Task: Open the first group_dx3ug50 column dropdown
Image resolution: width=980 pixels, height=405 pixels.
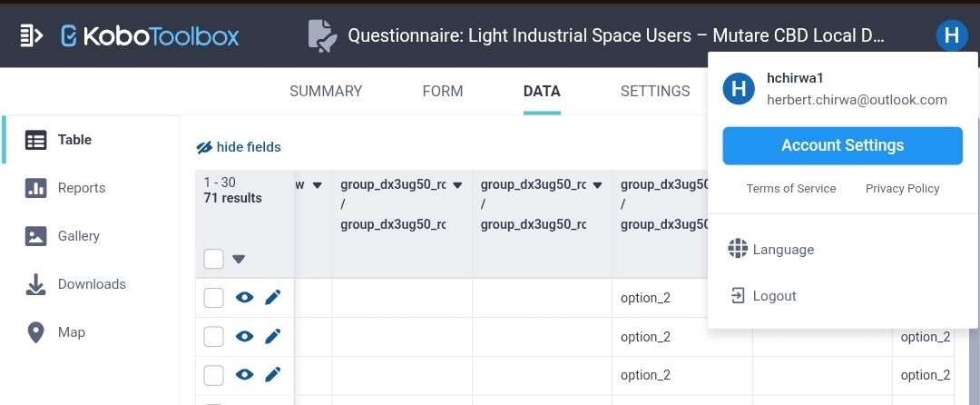Action: [x=457, y=185]
